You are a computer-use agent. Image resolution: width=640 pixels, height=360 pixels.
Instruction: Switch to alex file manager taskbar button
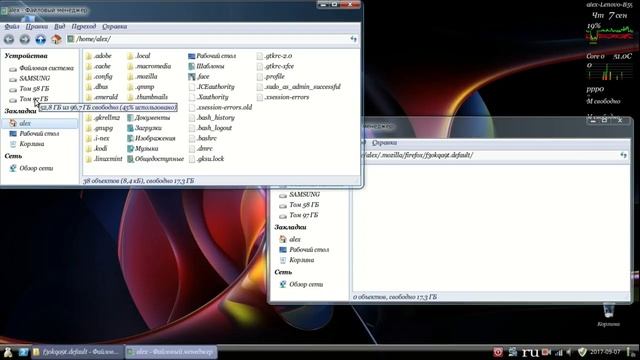coord(171,352)
